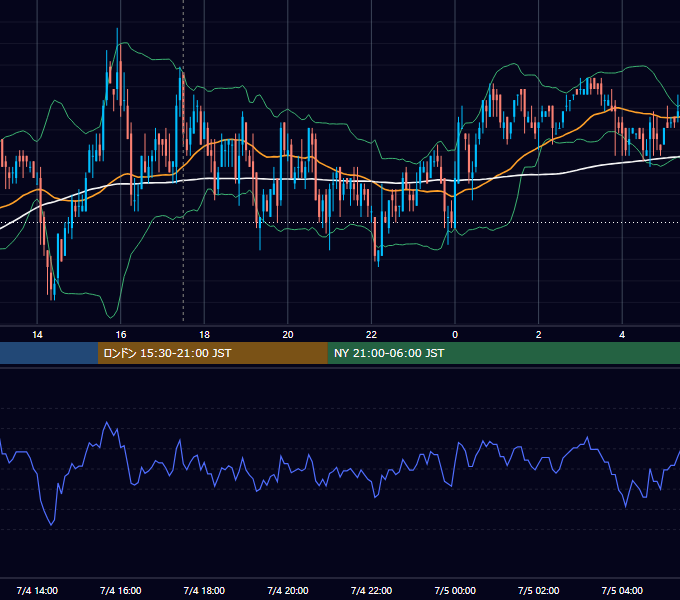680x600 pixels.
Task: Click the 7/4 16:00 date label
Action: (121, 590)
